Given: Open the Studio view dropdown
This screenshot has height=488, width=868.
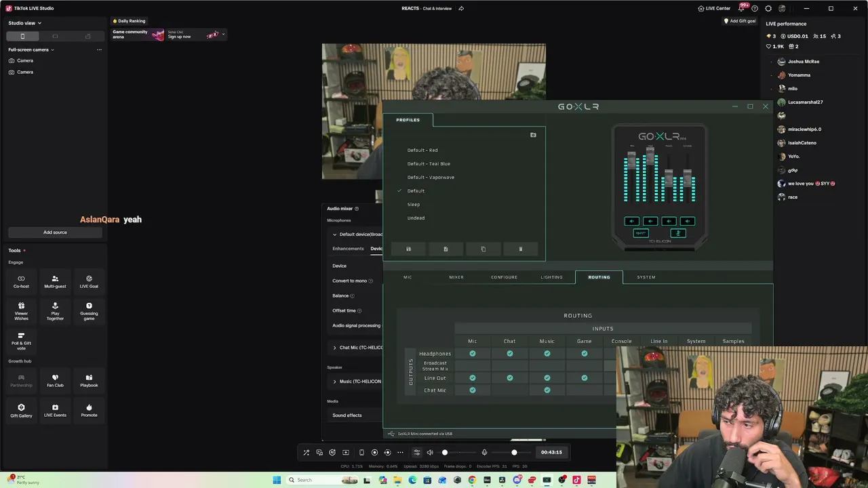Looking at the screenshot, I should (25, 23).
